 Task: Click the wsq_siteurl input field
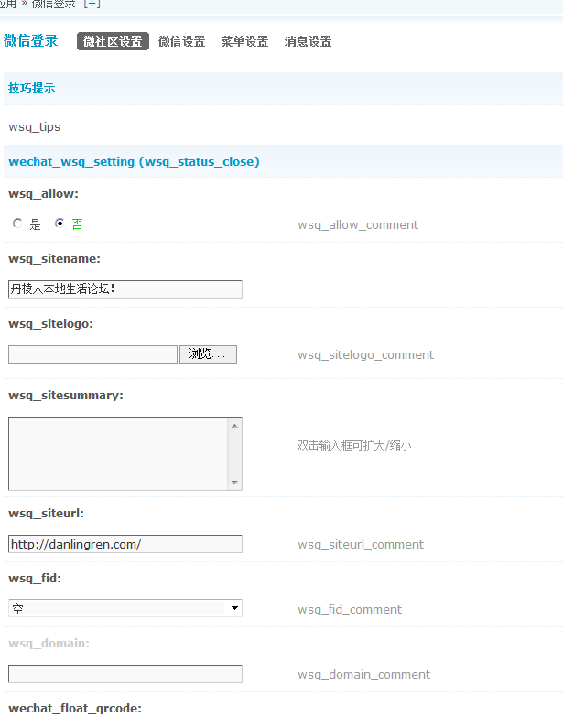[x=125, y=544]
